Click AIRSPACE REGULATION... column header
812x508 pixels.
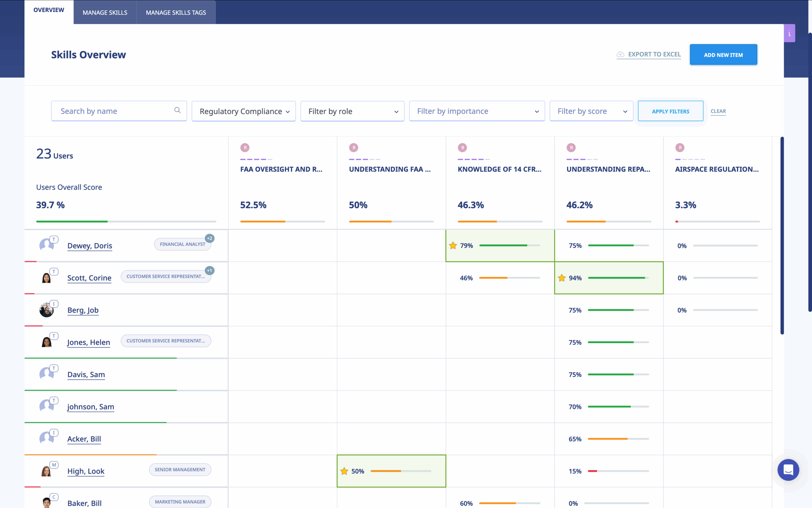click(x=717, y=169)
